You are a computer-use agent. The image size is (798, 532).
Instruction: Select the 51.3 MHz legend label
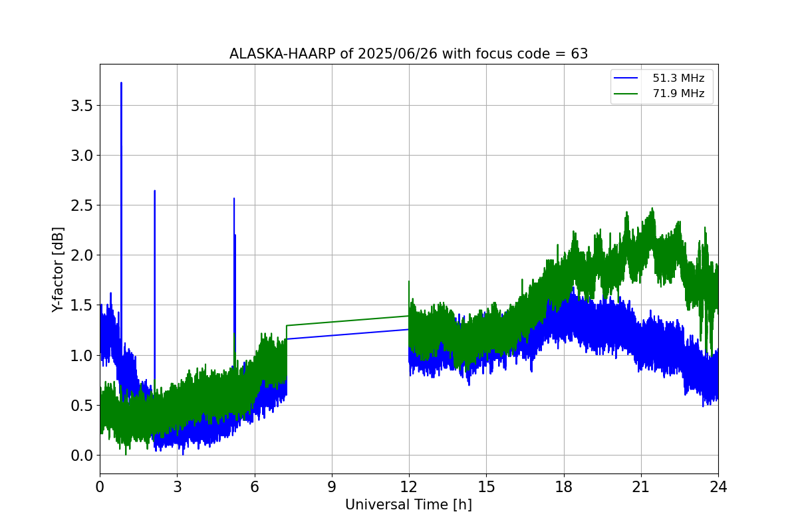pos(678,78)
